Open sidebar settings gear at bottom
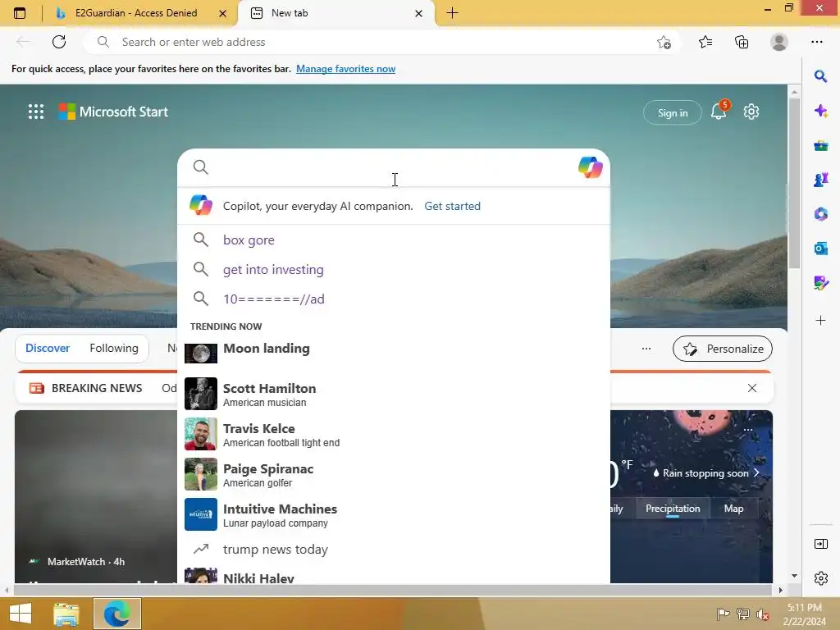840x630 pixels. [x=820, y=578]
